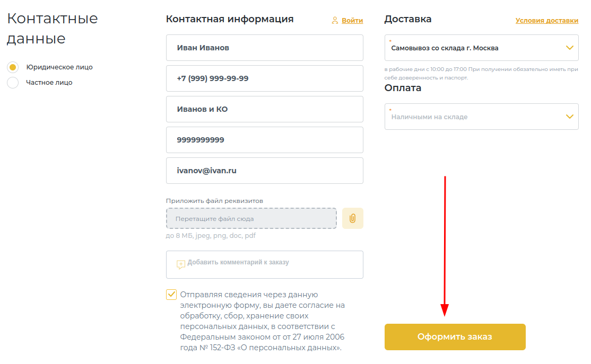Open the Войти login link
The height and width of the screenshot is (364, 591).
(352, 21)
